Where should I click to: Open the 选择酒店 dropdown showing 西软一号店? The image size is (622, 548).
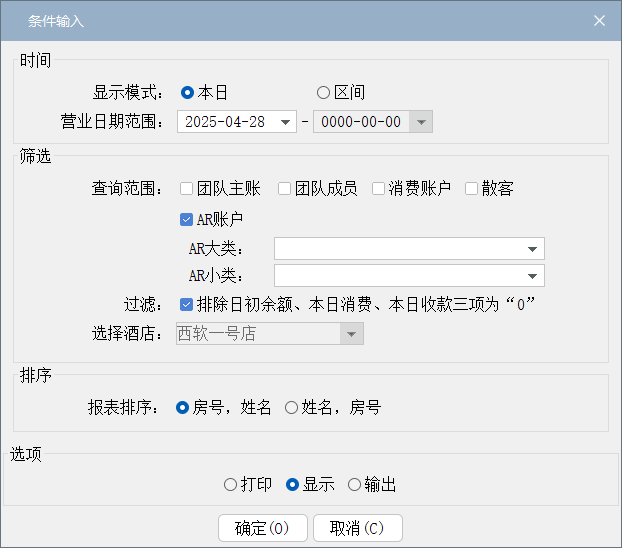click(x=270, y=333)
